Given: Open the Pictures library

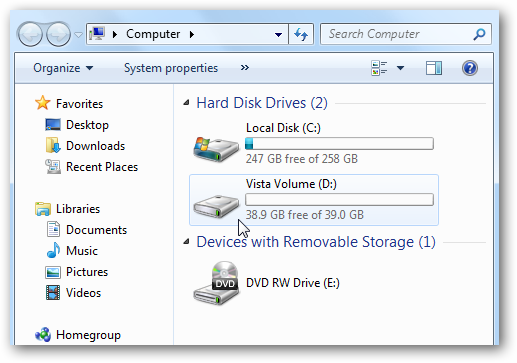Looking at the screenshot, I should [x=87, y=272].
